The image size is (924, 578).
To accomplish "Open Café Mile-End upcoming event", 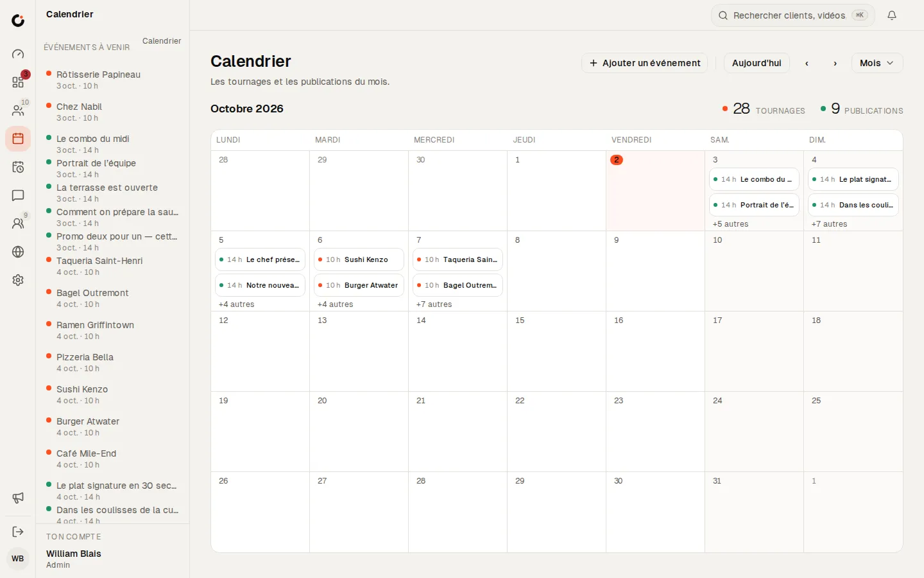I will click(113, 459).
